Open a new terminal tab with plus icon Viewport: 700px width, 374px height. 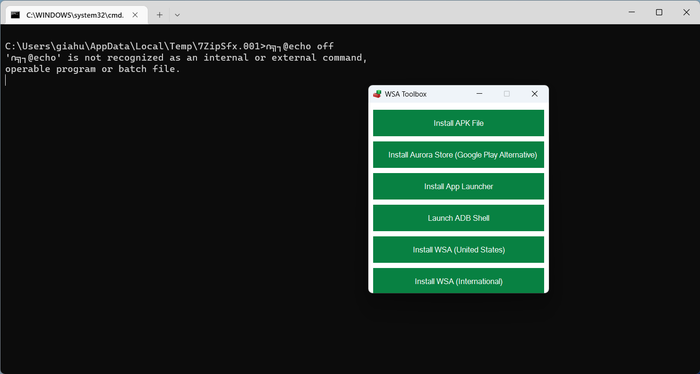point(159,15)
